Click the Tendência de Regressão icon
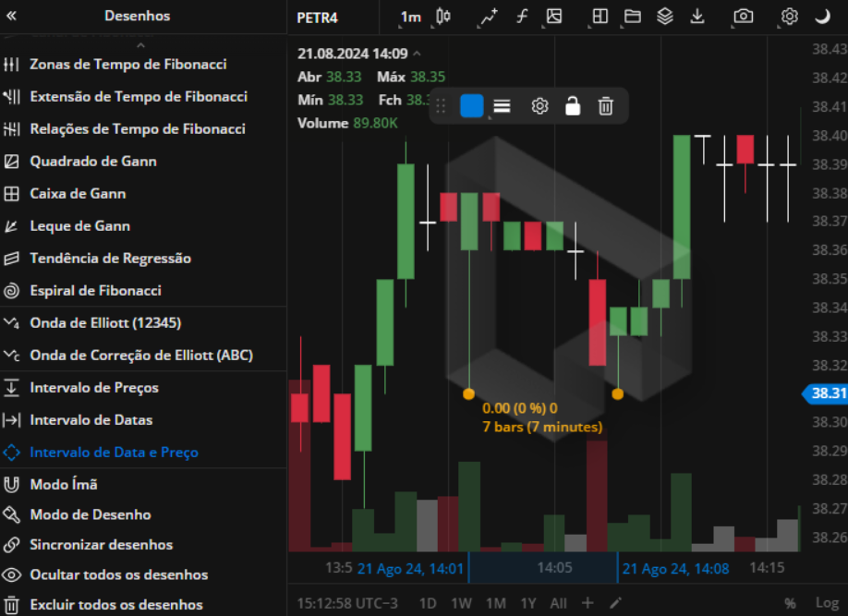The height and width of the screenshot is (616, 848). pyautogui.click(x=11, y=259)
